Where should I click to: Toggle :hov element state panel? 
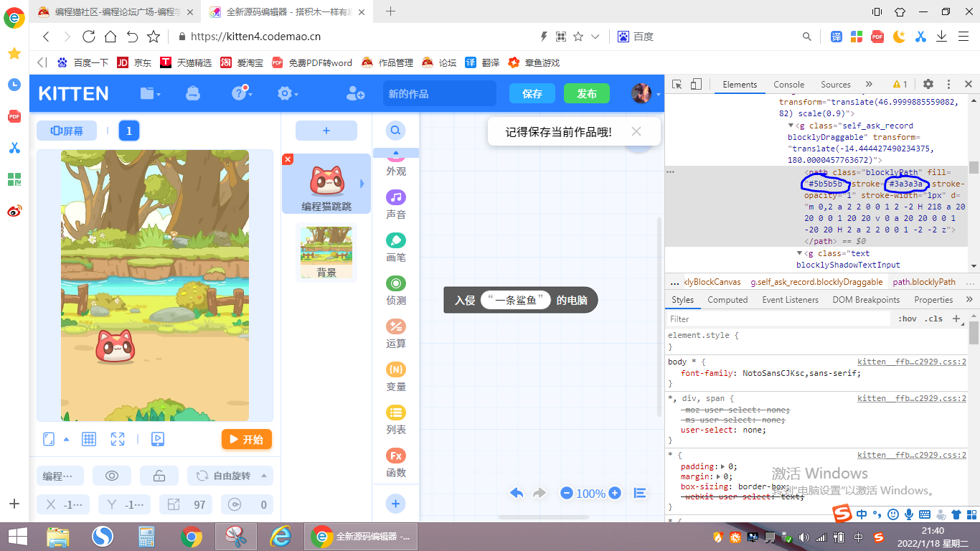(908, 319)
